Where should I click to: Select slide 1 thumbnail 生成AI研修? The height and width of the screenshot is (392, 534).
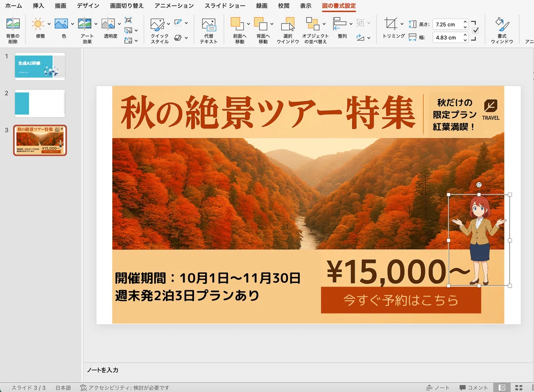(40, 66)
